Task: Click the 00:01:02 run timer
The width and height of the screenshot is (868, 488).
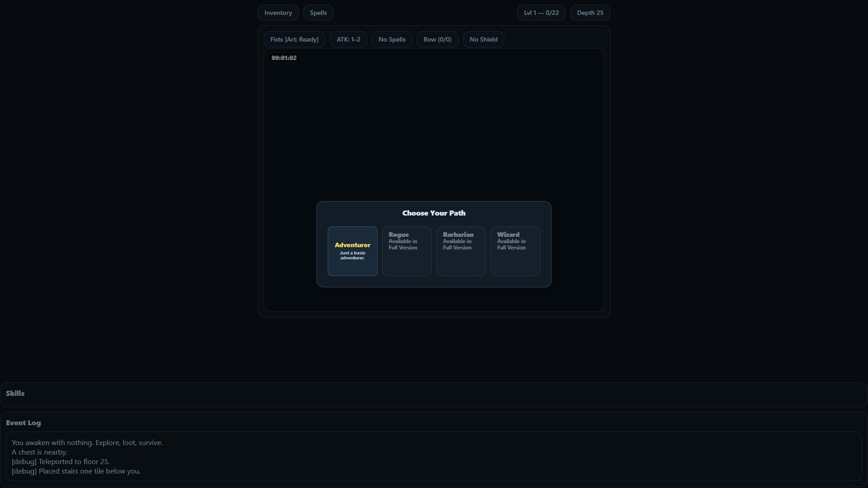Action: pyautogui.click(x=284, y=58)
